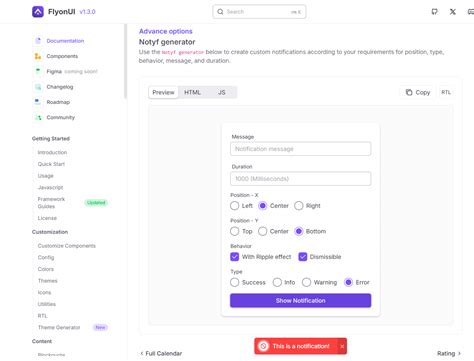Open the Javascript page
Viewport: 474px width, 361px height.
pyautogui.click(x=50, y=187)
